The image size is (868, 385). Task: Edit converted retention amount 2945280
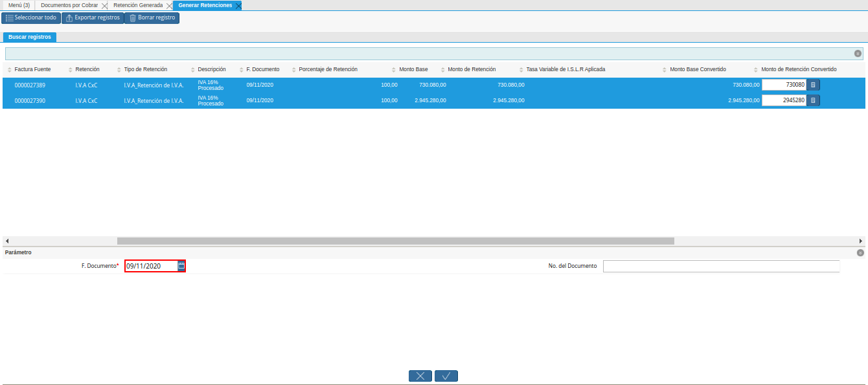click(784, 100)
